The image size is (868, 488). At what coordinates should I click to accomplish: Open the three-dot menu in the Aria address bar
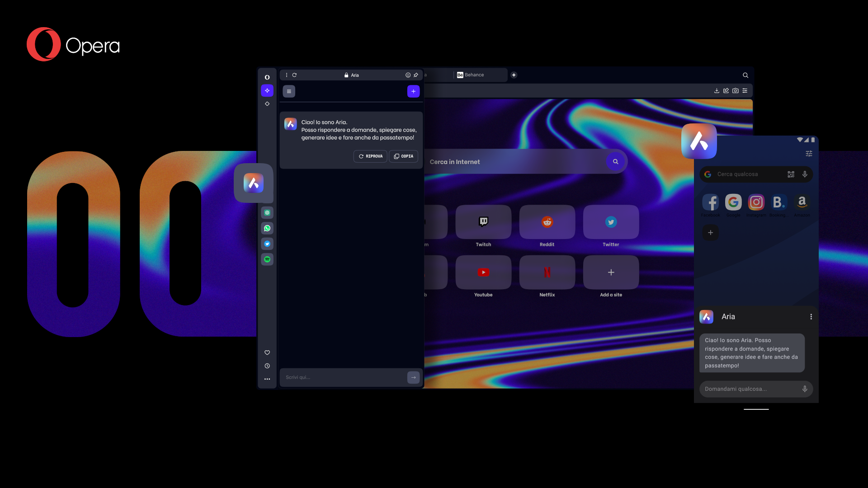(x=286, y=75)
